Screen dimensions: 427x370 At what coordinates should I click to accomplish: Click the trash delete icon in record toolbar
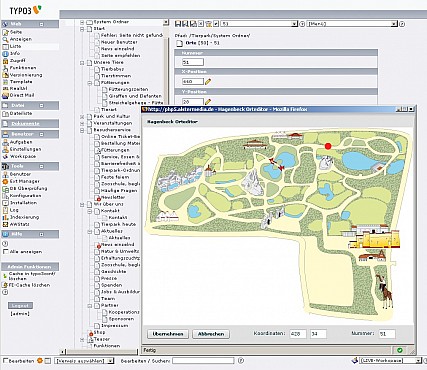point(209,24)
